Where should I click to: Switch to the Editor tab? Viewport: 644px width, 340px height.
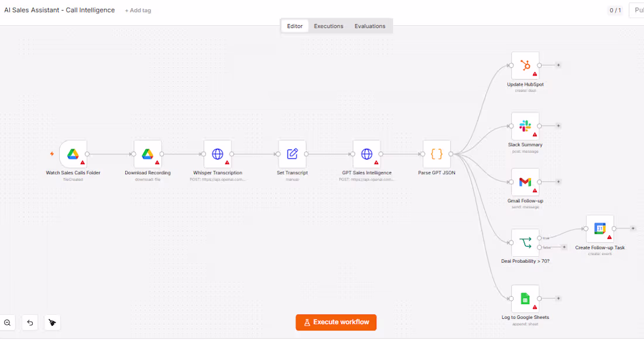coord(295,26)
